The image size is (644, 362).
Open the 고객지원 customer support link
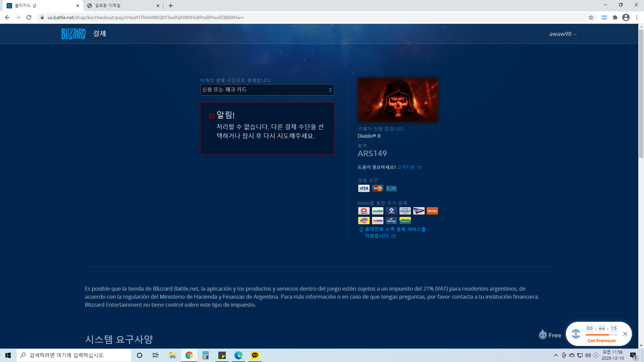(409, 167)
